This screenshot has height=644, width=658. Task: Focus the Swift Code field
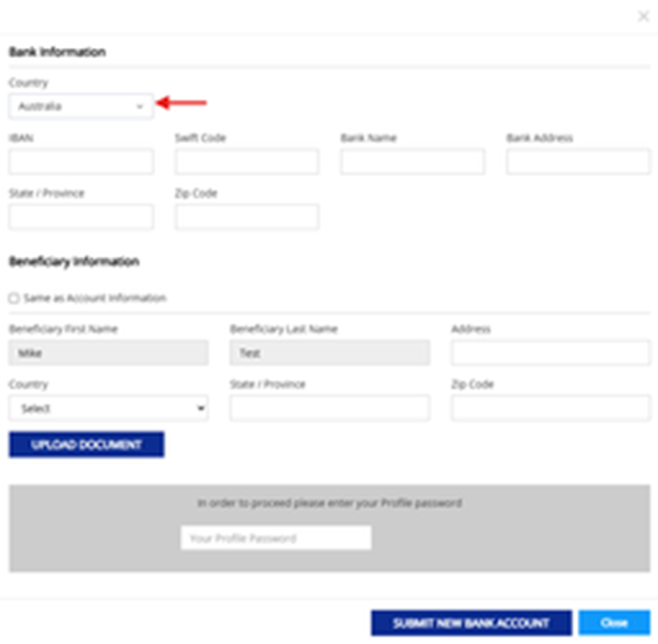pos(247,162)
